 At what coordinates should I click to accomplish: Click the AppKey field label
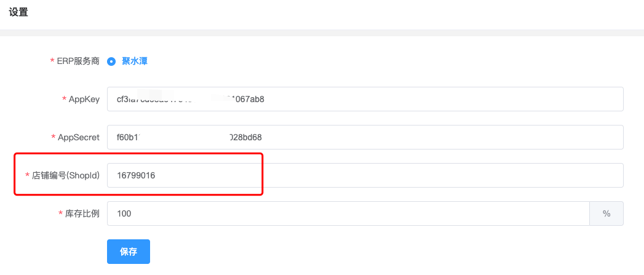click(84, 99)
